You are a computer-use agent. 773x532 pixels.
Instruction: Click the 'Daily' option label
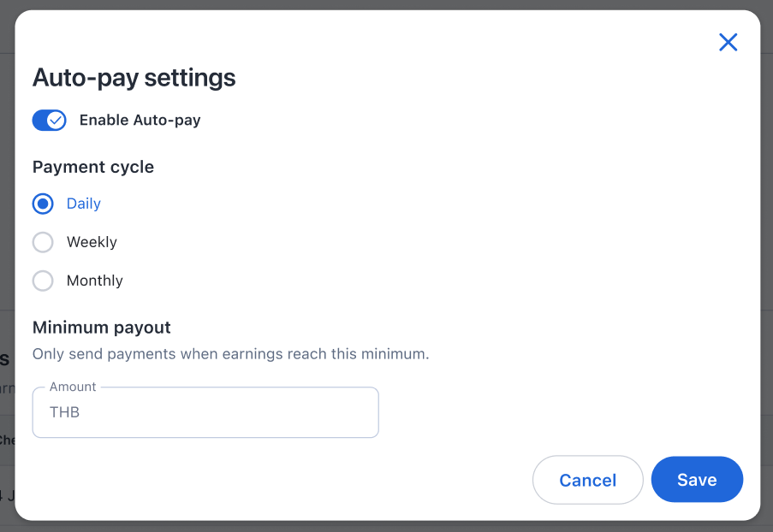point(84,204)
